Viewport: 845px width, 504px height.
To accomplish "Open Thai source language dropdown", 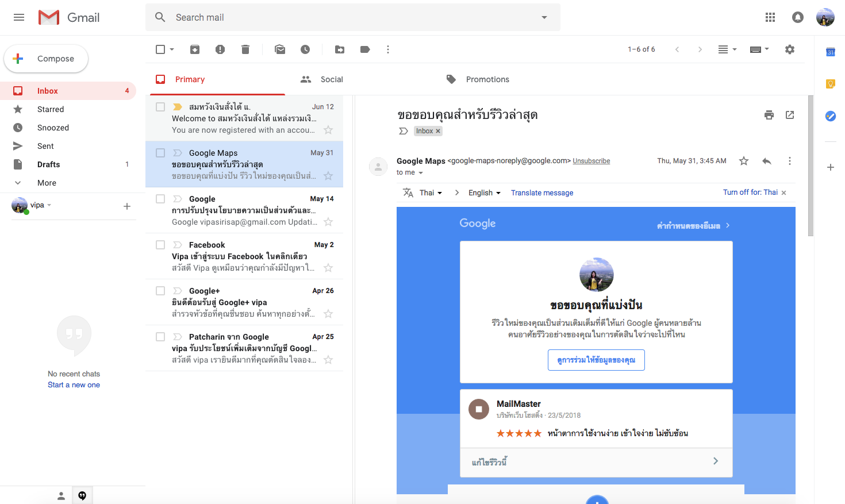I will click(x=431, y=193).
